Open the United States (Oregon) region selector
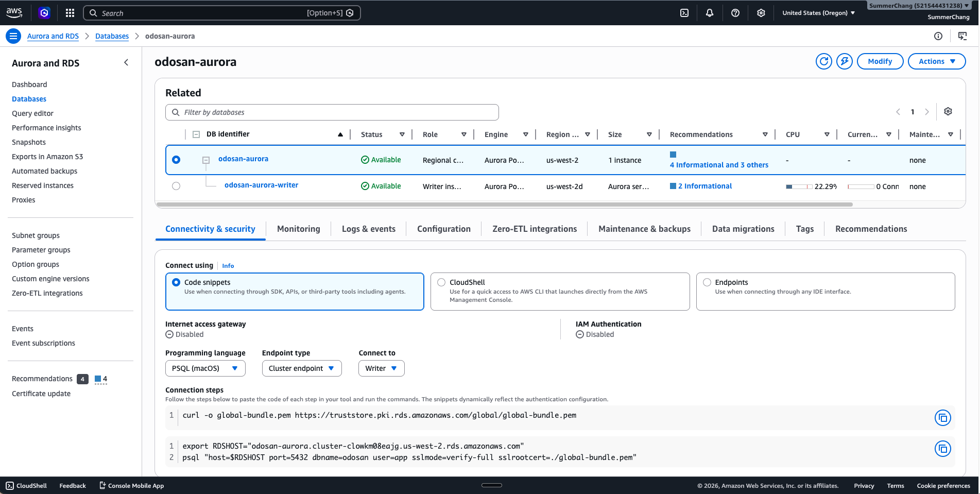The width and height of the screenshot is (980, 494). 819,13
